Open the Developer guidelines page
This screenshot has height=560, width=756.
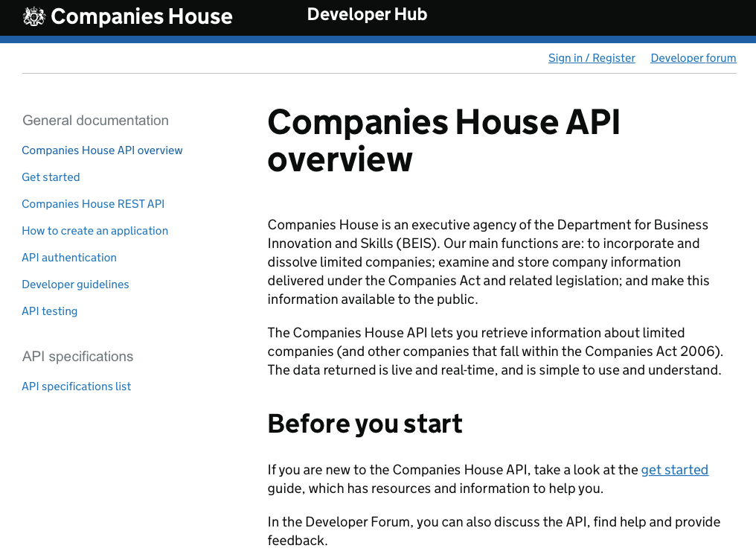coord(75,284)
